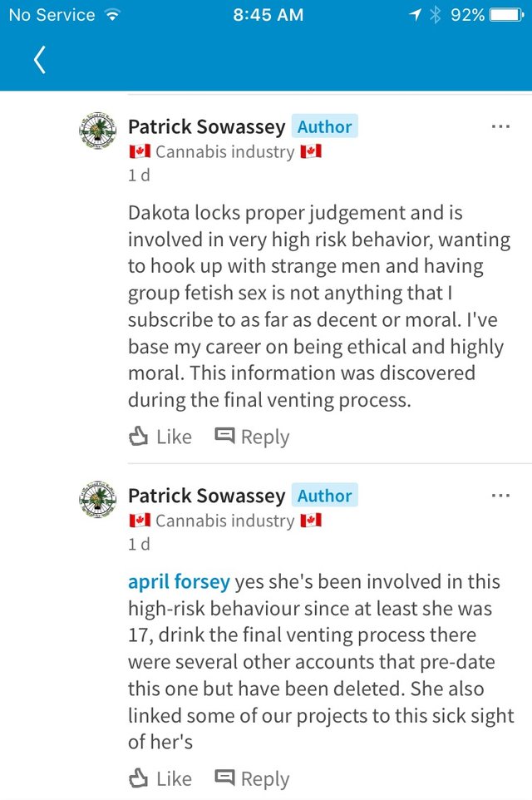The width and height of the screenshot is (532, 800).
Task: Tap Reply speech bubble icon on first comment
Action: (224, 436)
